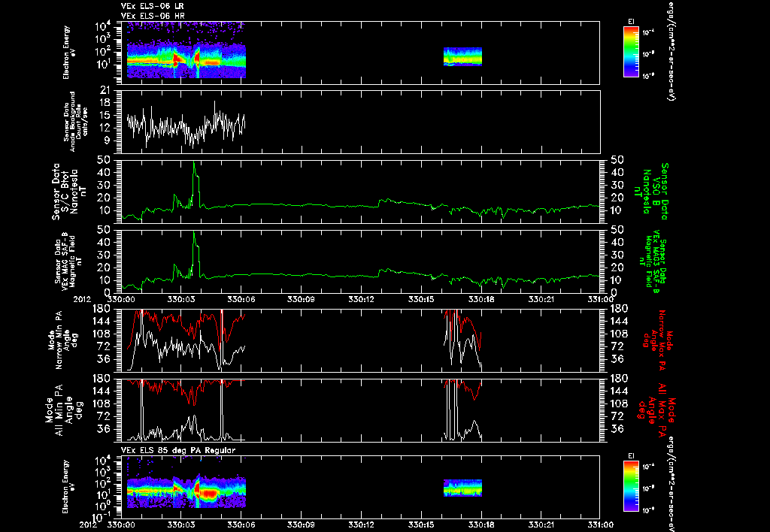
Task: Click the color scale bar beside the bottom spectrogram
Action: pos(631,486)
